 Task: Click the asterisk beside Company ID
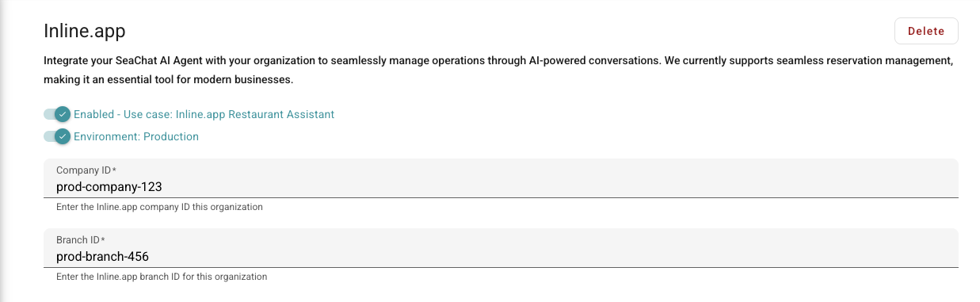pyautogui.click(x=114, y=170)
